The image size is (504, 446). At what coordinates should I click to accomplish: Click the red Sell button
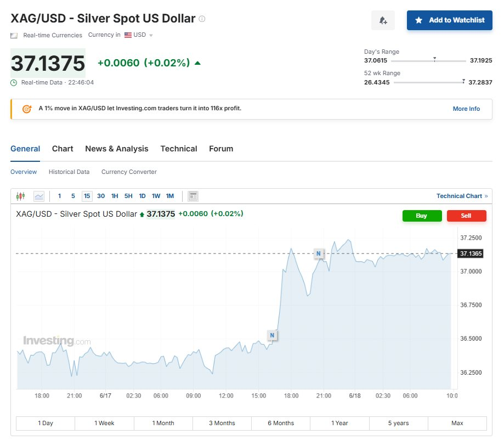coord(466,216)
